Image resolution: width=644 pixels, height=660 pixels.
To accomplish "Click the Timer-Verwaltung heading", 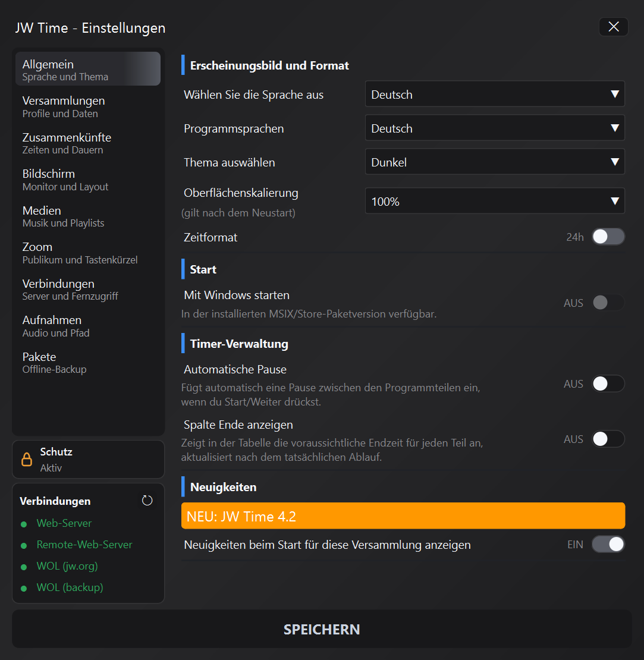I will point(239,344).
